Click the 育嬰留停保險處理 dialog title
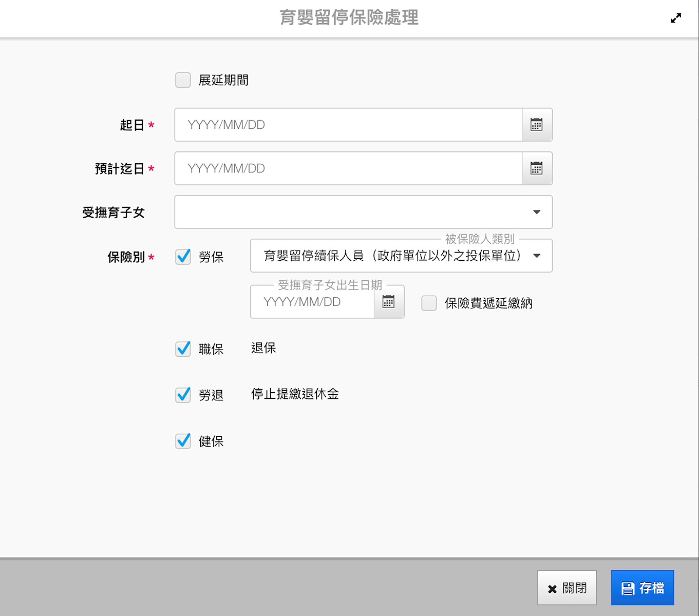Viewport: 699px width, 616px height. pyautogui.click(x=349, y=18)
